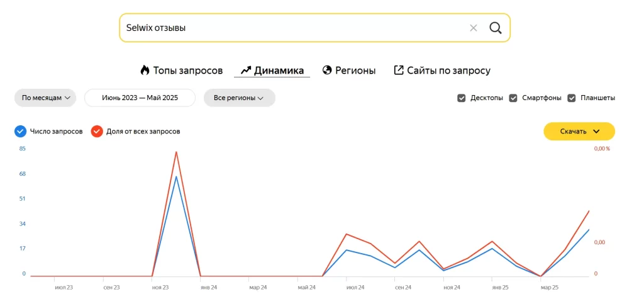Open the Сайты по запросу tab
Viewport: 644px width, 299px height.
click(x=442, y=71)
